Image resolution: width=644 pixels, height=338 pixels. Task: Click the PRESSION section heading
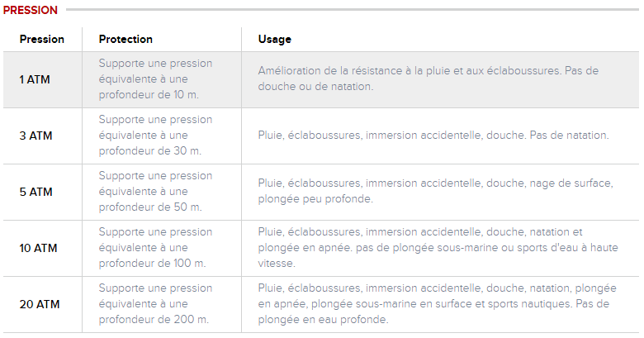click(31, 10)
